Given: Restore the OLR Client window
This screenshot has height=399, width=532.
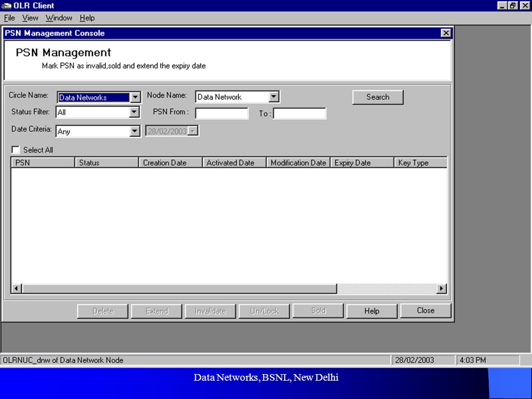Looking at the screenshot, I should [512, 6].
